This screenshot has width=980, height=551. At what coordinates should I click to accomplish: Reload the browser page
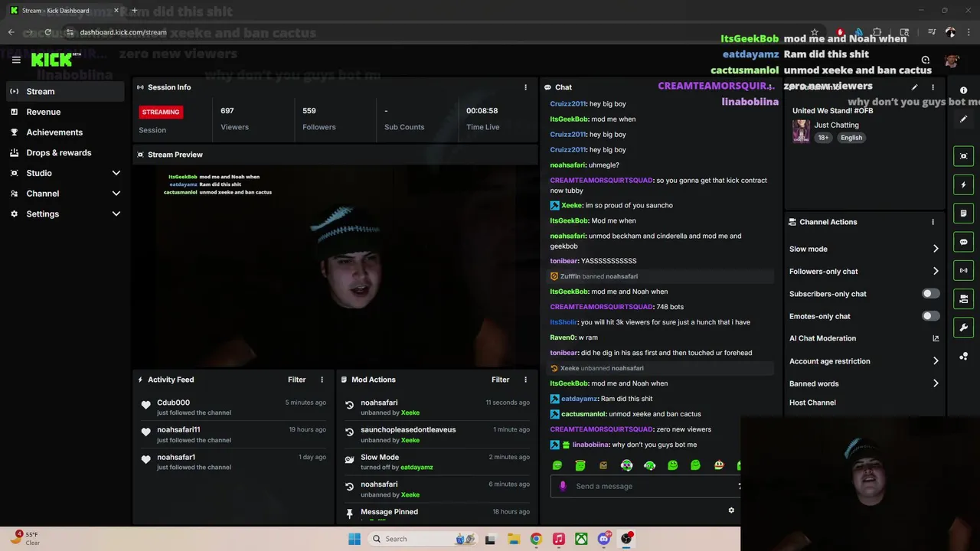point(47,32)
